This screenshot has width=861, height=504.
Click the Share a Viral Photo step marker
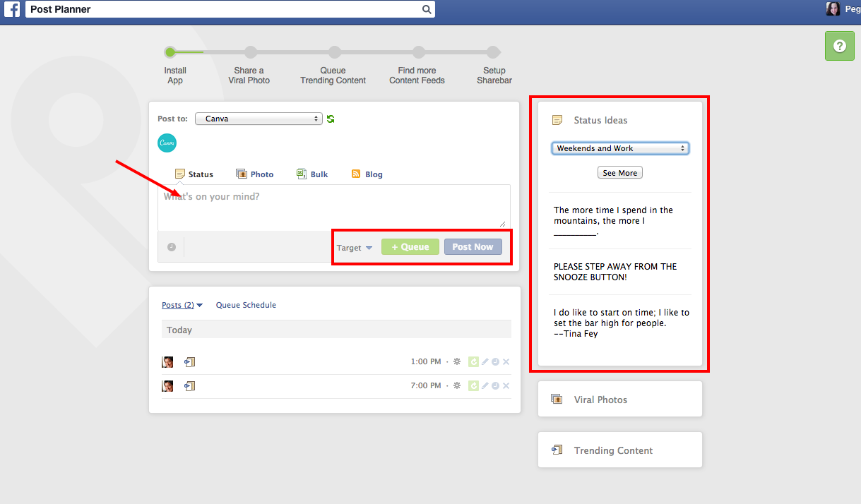[x=250, y=52]
